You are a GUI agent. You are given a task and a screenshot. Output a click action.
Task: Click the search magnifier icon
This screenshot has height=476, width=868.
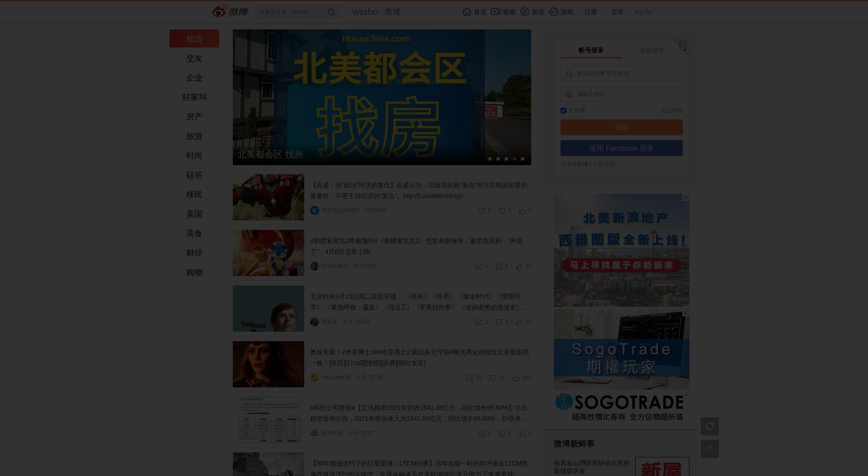331,12
